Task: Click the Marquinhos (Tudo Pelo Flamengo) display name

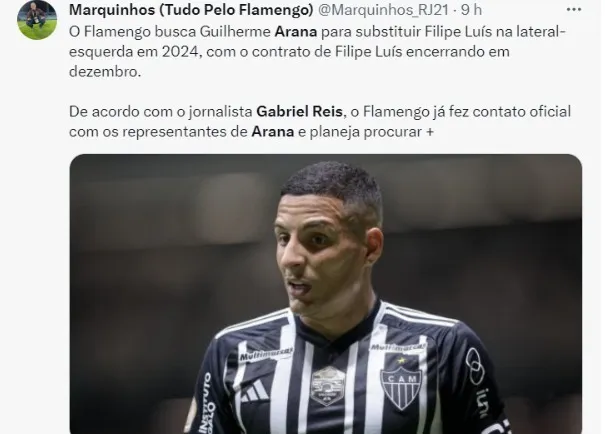Action: [191, 10]
